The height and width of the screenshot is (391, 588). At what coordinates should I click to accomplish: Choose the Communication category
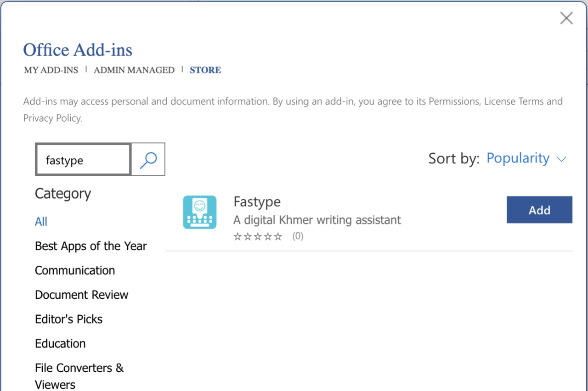tap(75, 270)
